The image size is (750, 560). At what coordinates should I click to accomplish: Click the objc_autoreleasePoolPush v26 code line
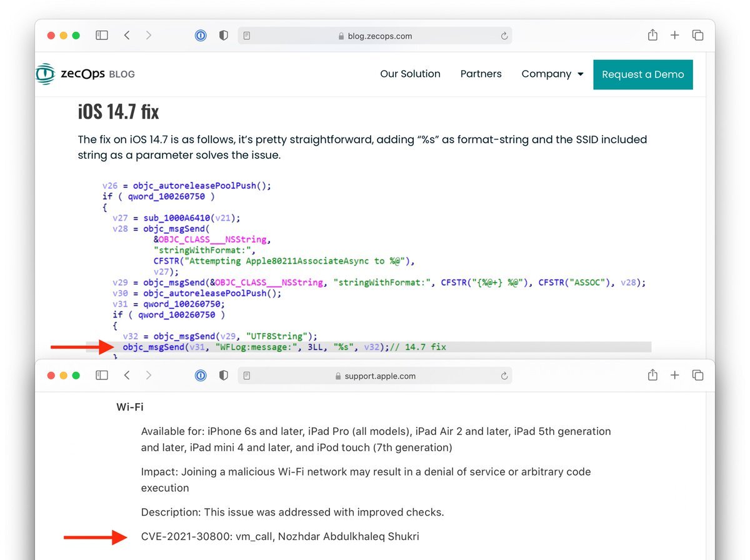coord(187,186)
